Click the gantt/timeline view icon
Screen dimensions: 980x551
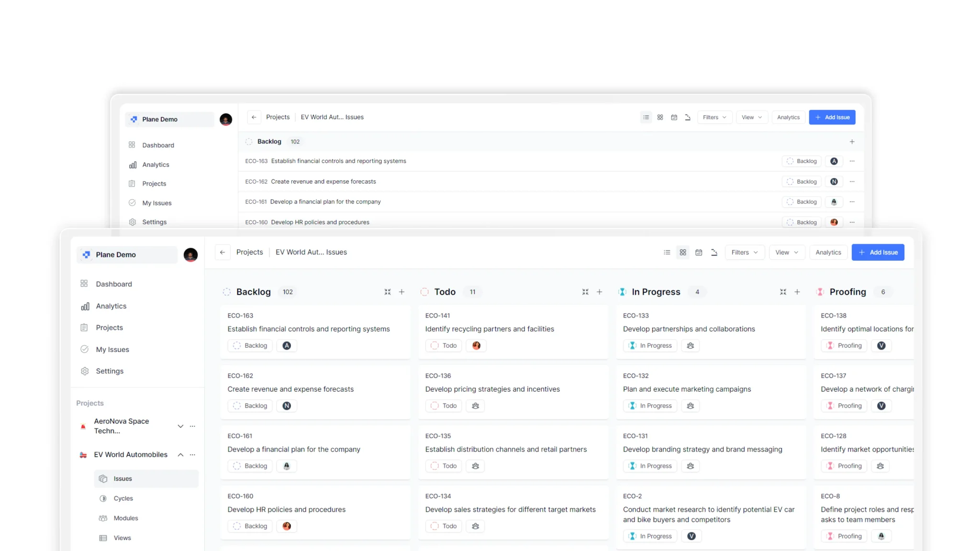(x=714, y=252)
